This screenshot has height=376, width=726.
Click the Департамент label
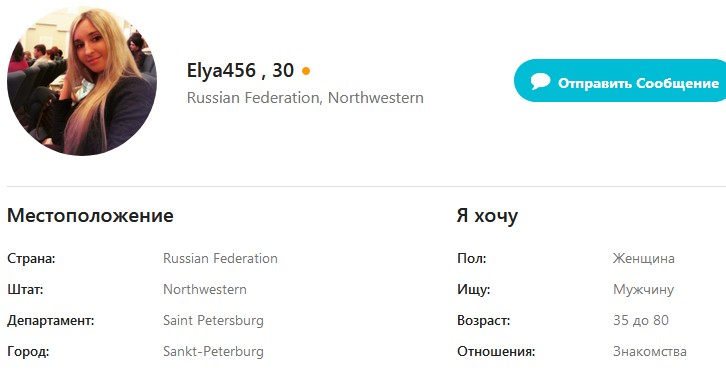coord(50,321)
